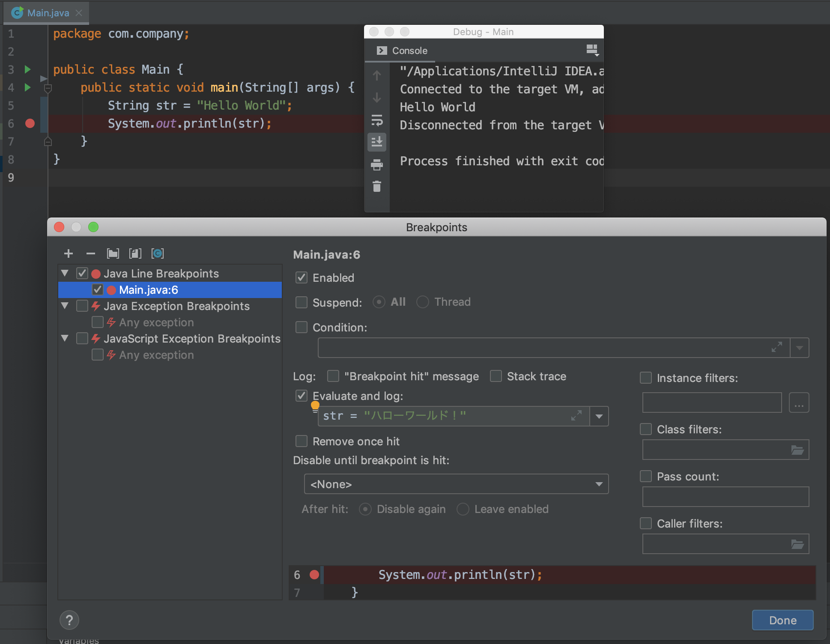Click the up stack trace arrow in Console
The image size is (830, 644).
(377, 75)
